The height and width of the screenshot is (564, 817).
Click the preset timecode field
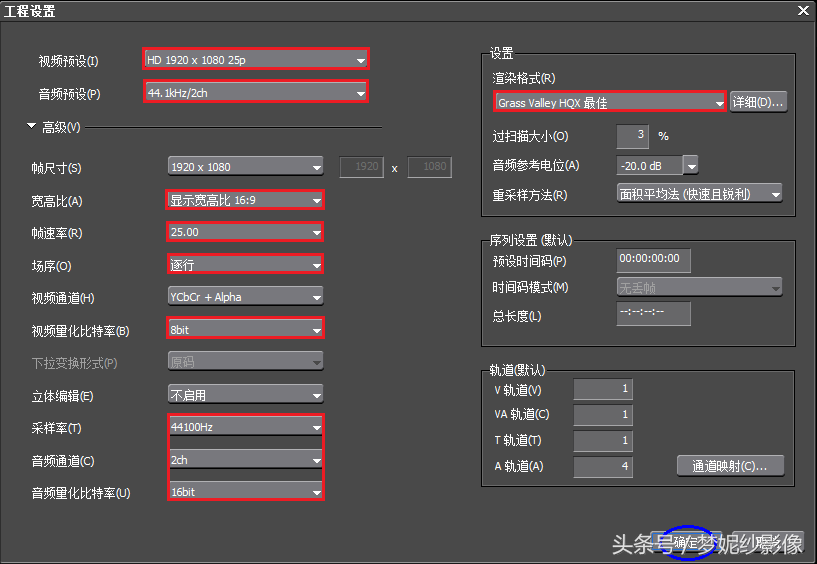[653, 260]
